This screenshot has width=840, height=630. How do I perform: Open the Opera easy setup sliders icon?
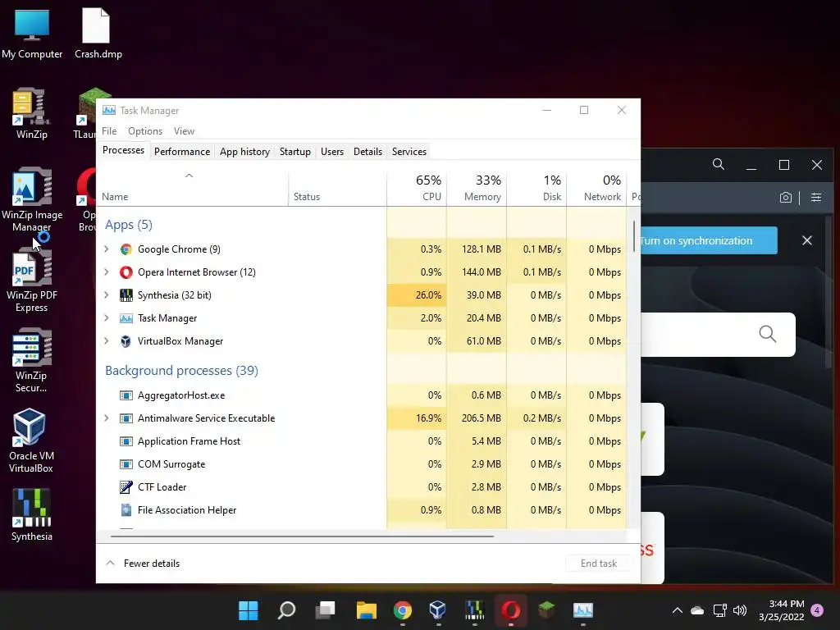(816, 197)
